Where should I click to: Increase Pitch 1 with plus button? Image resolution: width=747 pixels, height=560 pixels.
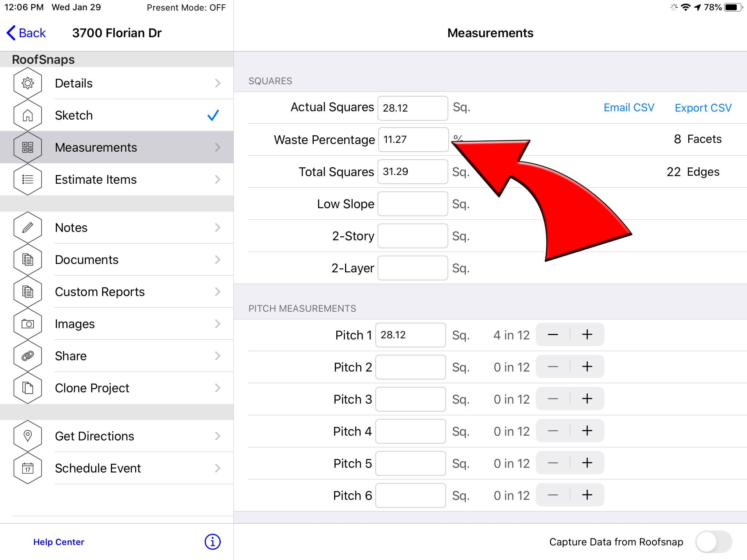587,334
